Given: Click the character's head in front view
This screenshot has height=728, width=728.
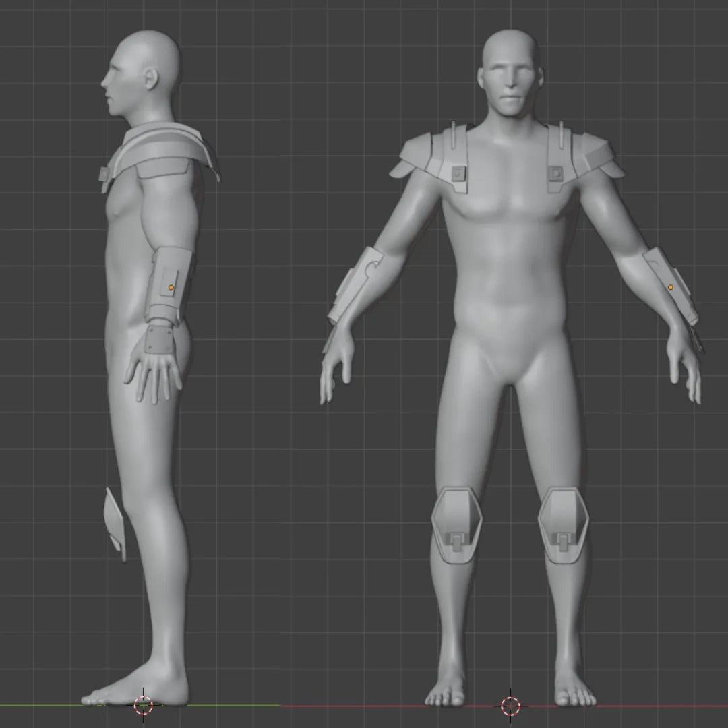Looking at the screenshot, I should coord(510,73).
